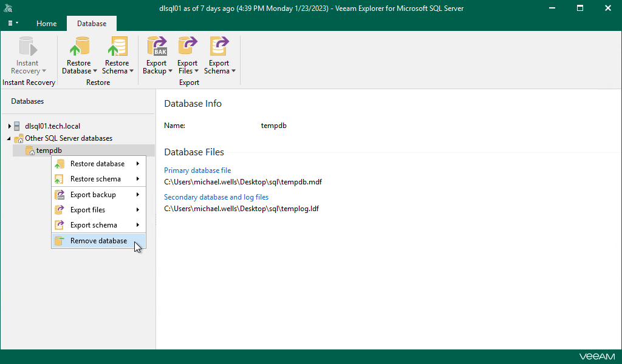Click the tempdb.mdf file path

click(243, 182)
